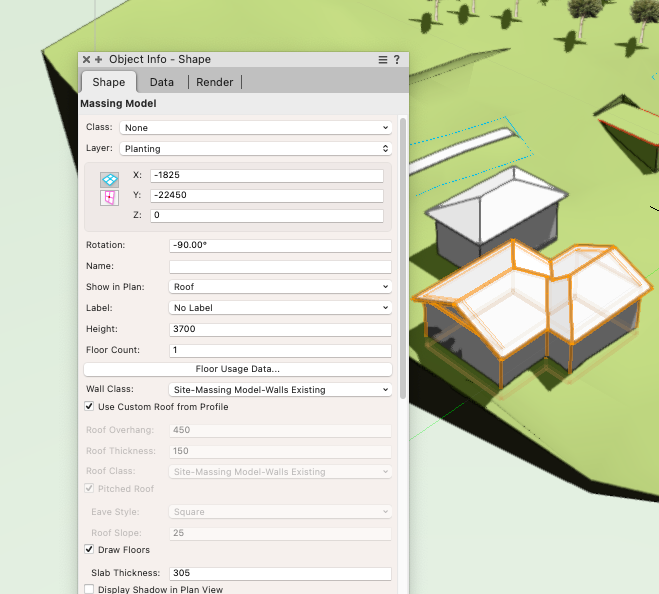Open the Wall Class dropdown
This screenshot has height=594, width=659.
coord(280,390)
